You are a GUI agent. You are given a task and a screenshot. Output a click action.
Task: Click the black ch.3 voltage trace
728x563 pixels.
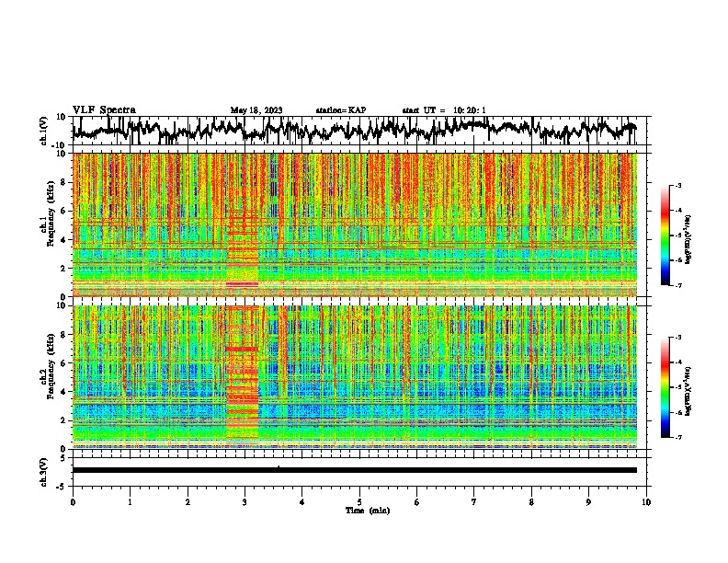[354, 470]
